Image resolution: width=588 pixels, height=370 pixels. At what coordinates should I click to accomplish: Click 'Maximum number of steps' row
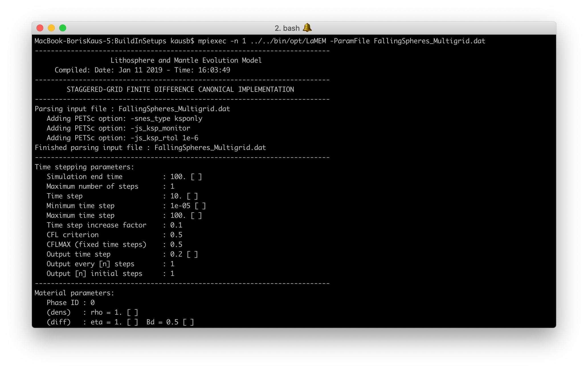coord(111,186)
